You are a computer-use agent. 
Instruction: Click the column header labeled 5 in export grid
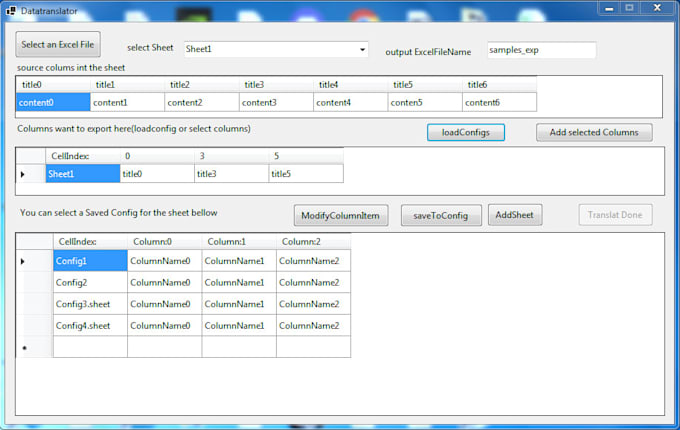[x=306, y=156]
